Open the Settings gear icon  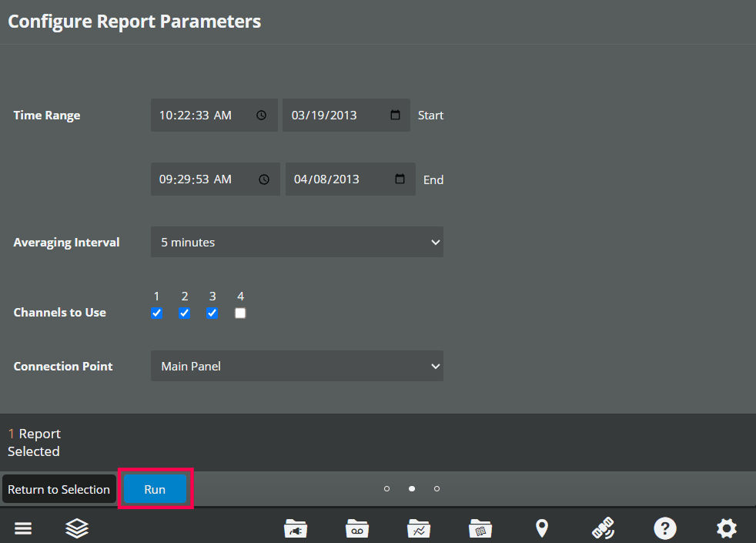[x=726, y=528]
